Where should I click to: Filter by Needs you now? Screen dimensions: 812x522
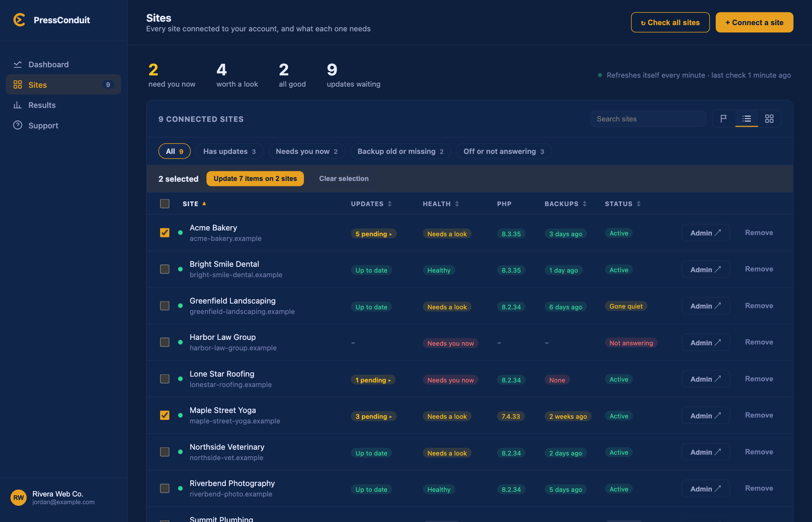pos(307,151)
